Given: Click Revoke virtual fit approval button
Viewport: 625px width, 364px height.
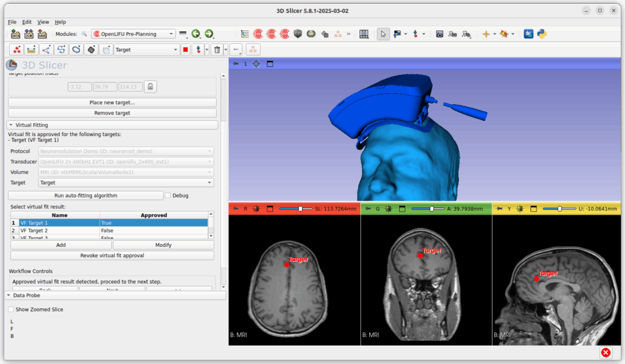Looking at the screenshot, I should (112, 255).
